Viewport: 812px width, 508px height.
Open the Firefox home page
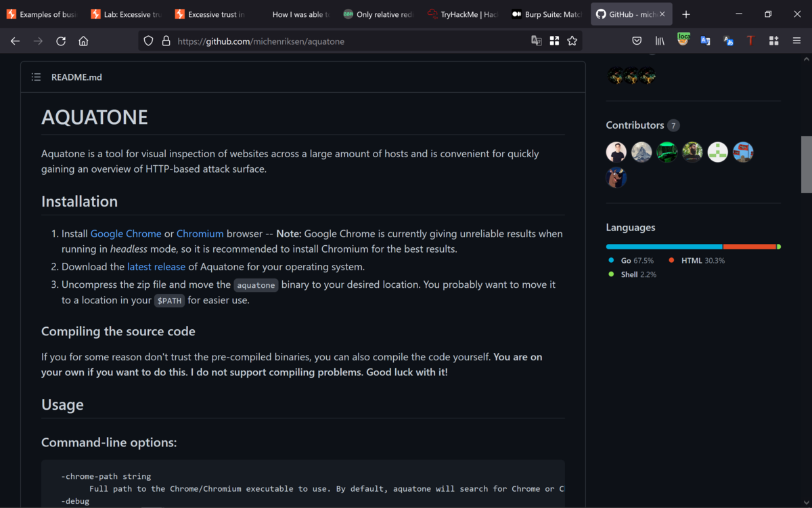point(83,41)
